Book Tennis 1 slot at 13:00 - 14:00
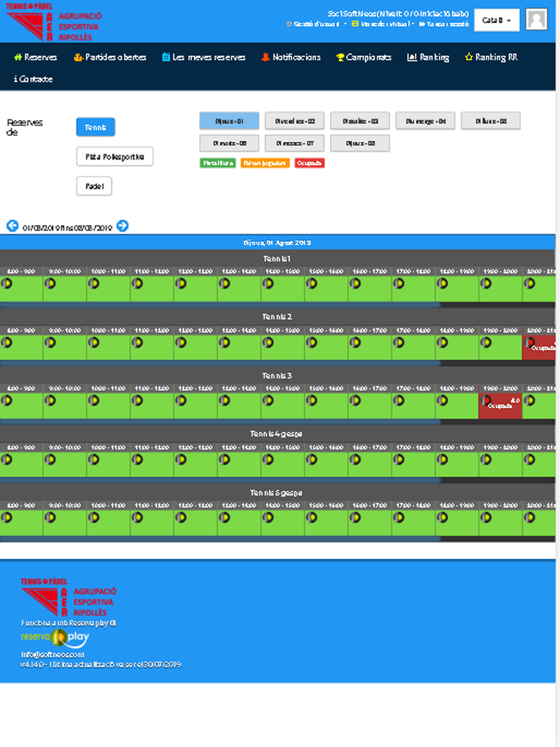560x747 pixels. 239,289
